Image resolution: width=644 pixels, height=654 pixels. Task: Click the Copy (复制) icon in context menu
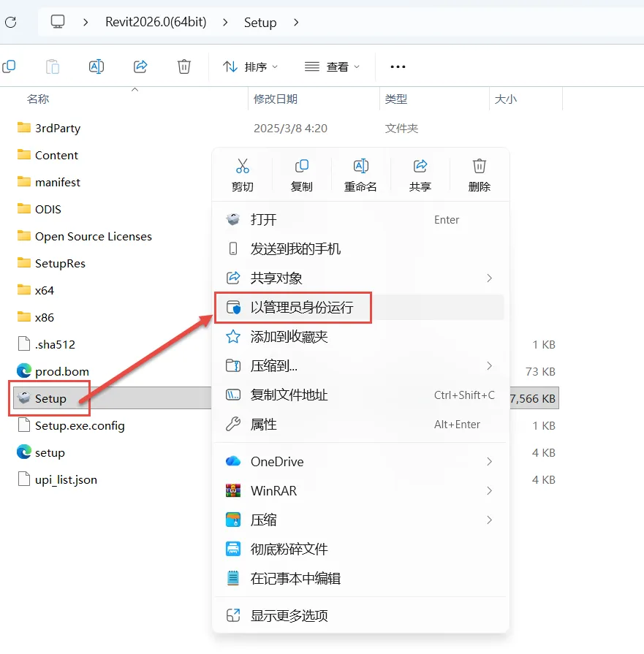tap(302, 166)
